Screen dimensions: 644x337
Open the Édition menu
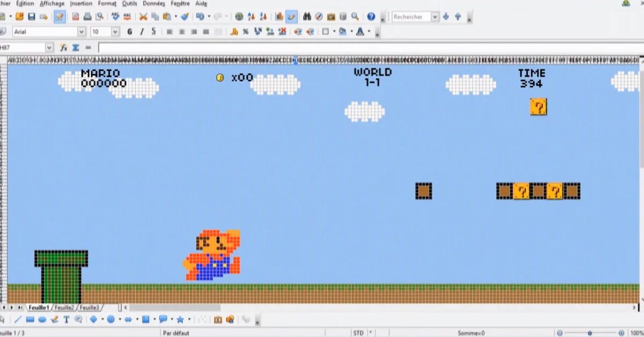click(x=25, y=3)
